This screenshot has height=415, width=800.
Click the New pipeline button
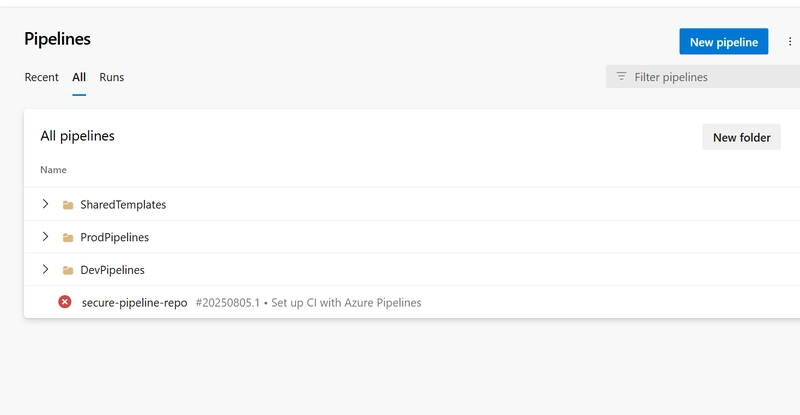723,41
